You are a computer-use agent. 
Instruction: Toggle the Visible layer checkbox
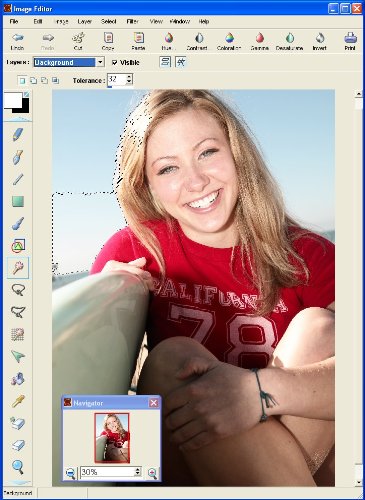point(114,62)
